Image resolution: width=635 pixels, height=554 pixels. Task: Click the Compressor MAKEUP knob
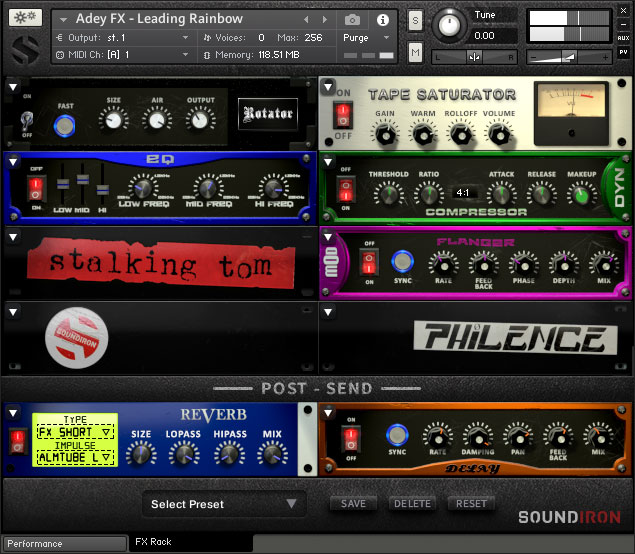click(582, 195)
